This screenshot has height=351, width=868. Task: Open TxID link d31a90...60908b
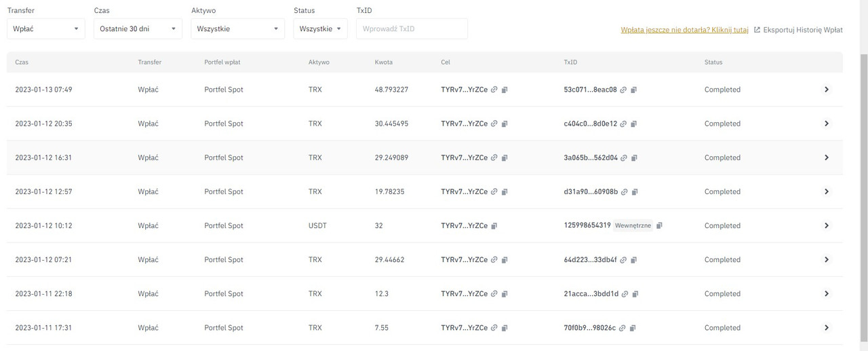pyautogui.click(x=625, y=191)
